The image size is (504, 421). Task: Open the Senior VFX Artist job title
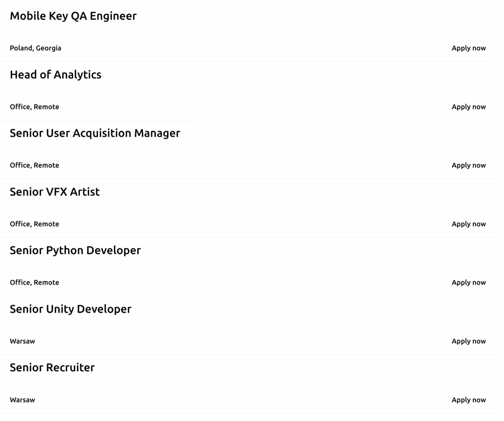point(55,192)
